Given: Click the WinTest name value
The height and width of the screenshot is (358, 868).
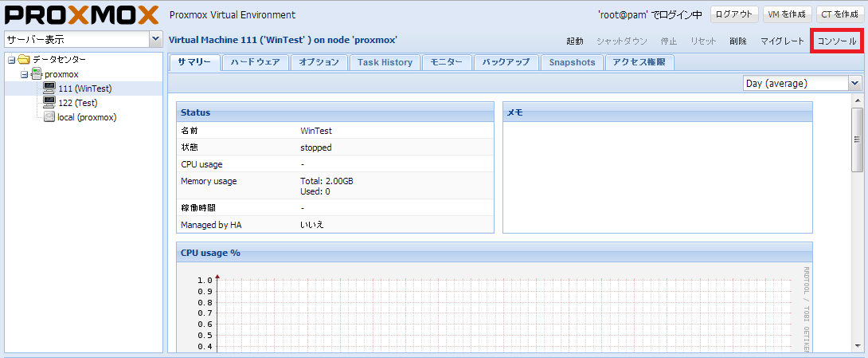Looking at the screenshot, I should pyautogui.click(x=316, y=132).
